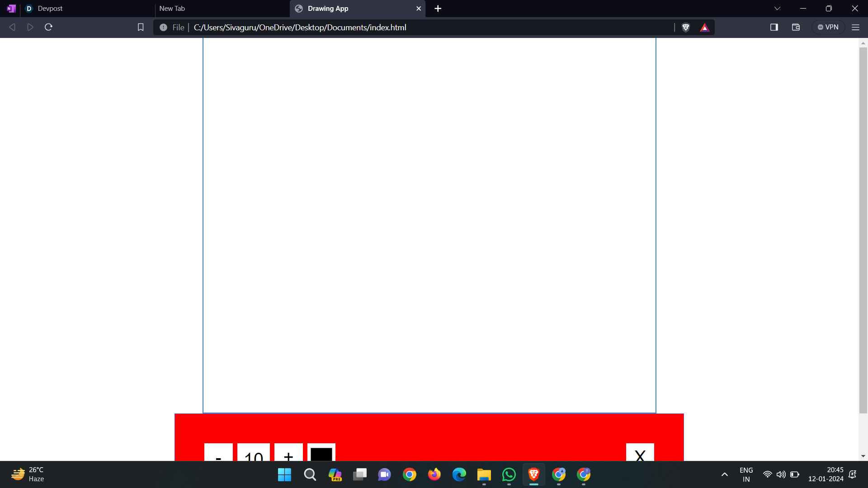Click the minus button to decrease brush size
868x488 pixels.
[x=218, y=452]
